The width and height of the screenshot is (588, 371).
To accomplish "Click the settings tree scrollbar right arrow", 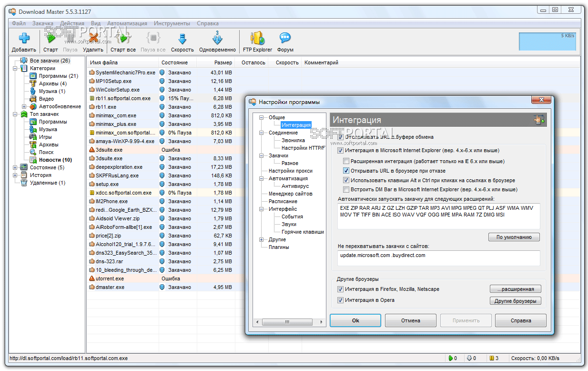I will [x=321, y=322].
